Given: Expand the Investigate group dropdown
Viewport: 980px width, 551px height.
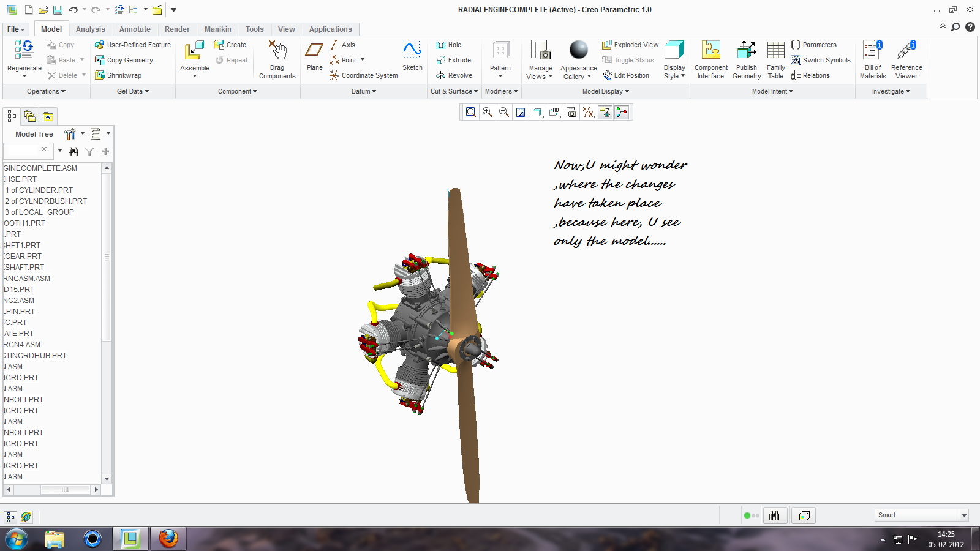Looking at the screenshot, I should click(891, 91).
